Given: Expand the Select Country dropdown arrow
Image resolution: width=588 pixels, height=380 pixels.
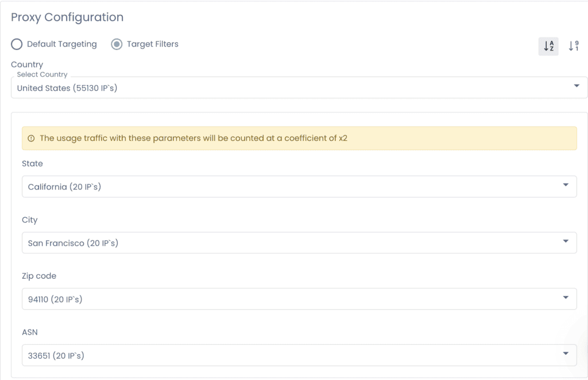Looking at the screenshot, I should tap(577, 86).
